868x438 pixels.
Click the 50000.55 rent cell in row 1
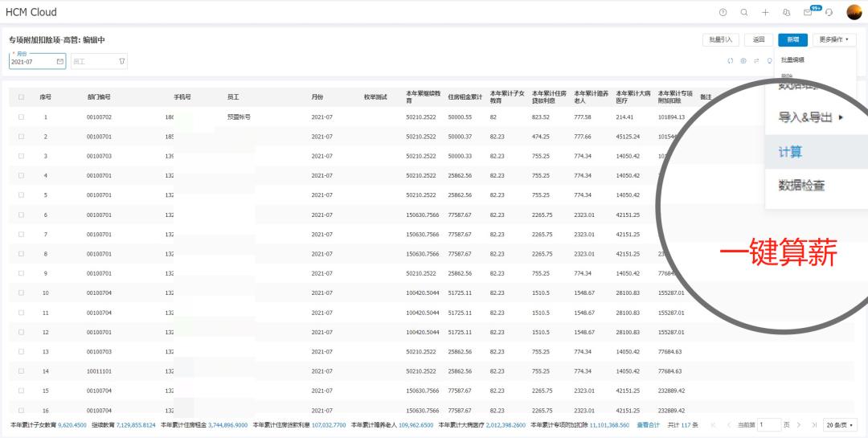460,117
